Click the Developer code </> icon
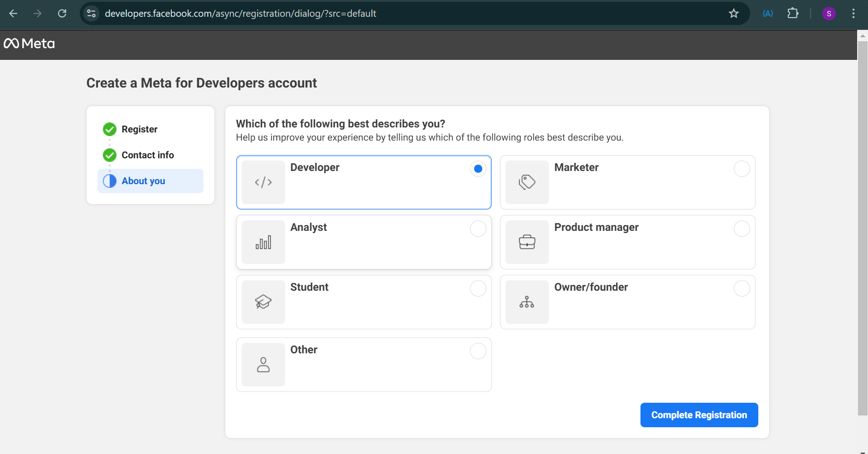 click(263, 182)
